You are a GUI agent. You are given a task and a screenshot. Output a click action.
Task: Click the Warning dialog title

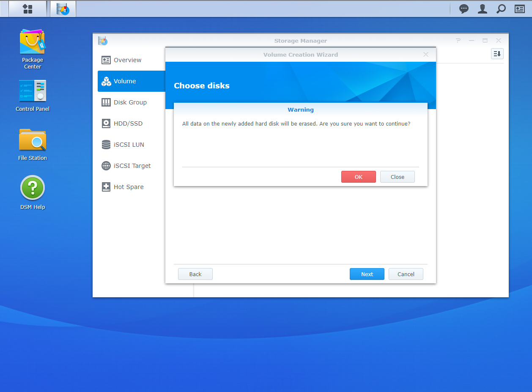pos(301,110)
